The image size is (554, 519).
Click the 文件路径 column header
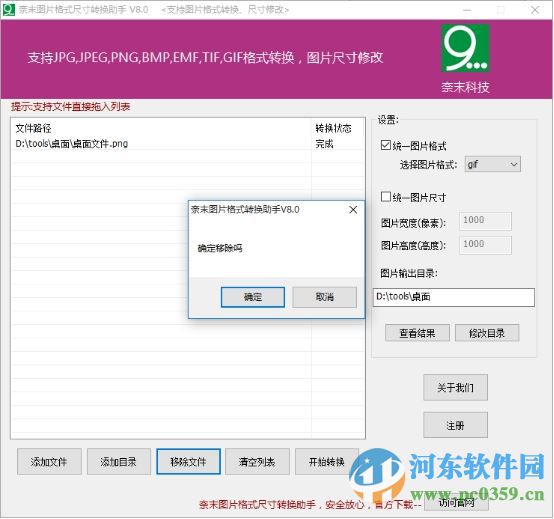[34, 128]
